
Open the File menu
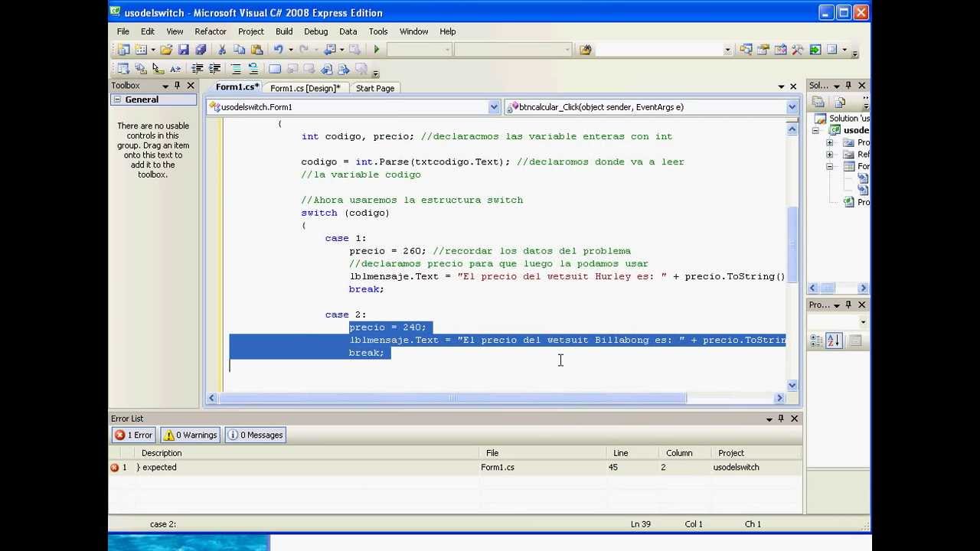pos(122,31)
